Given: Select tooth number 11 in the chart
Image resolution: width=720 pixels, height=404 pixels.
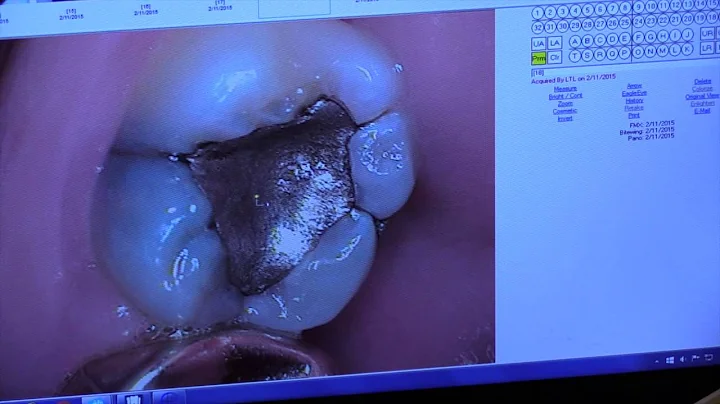Looking at the screenshot, I should (x=664, y=6).
